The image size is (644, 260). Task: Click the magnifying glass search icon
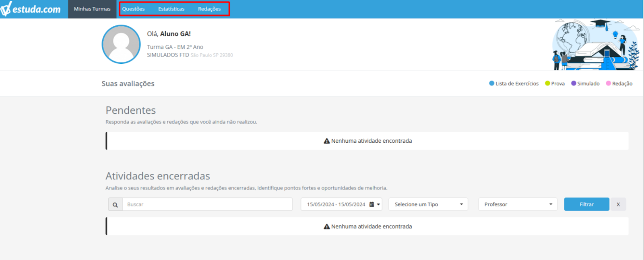coord(115,204)
